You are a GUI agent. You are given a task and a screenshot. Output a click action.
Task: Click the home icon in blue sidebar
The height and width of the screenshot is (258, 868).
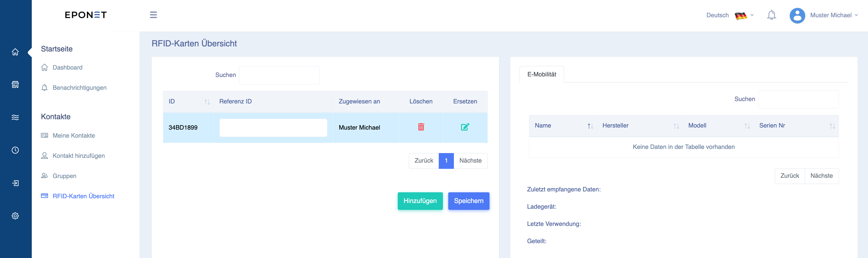(x=15, y=52)
